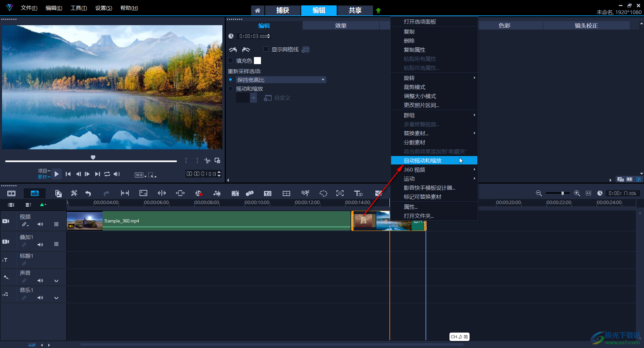Expand the 音乐1 track options chevron

[56, 298]
